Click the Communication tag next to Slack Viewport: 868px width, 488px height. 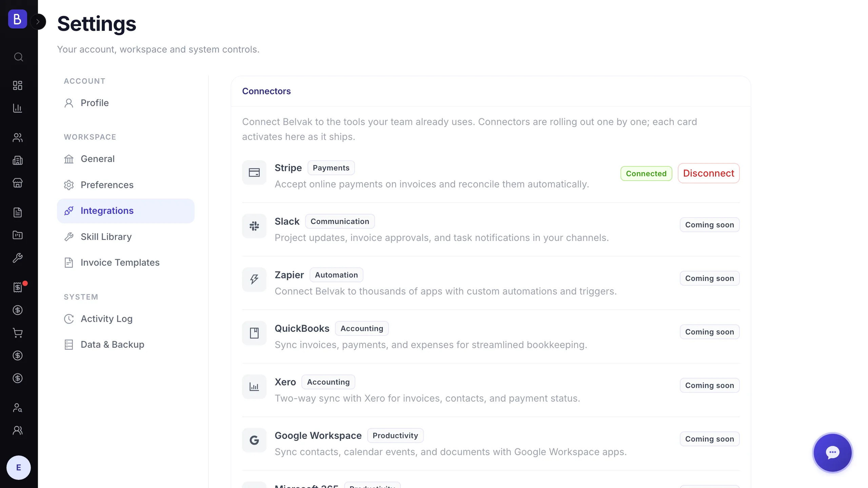click(340, 221)
